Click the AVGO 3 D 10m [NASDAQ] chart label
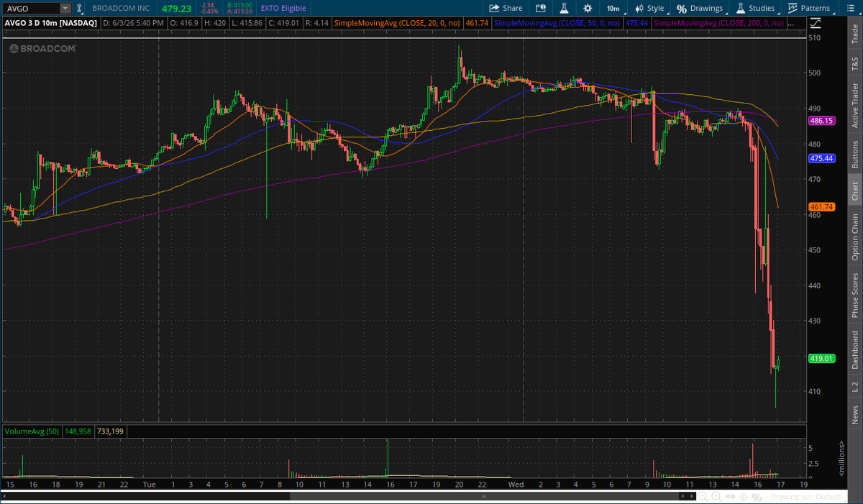Viewport: 863px width, 504px height. coord(51,23)
